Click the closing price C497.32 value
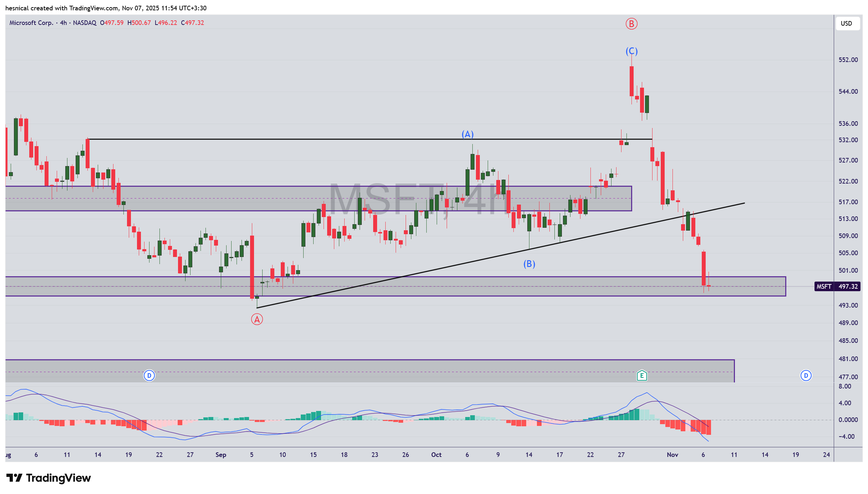 (193, 23)
